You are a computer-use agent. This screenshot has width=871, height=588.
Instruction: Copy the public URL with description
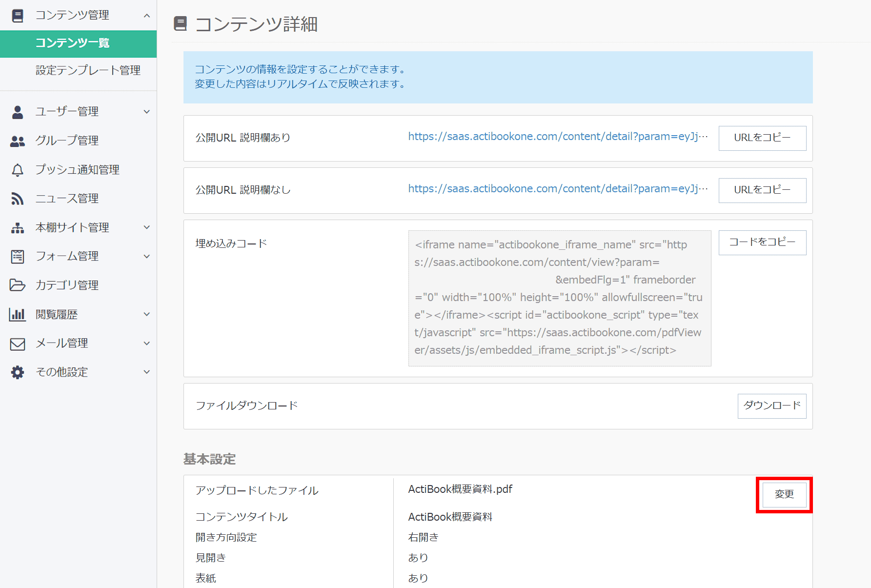pyautogui.click(x=762, y=138)
